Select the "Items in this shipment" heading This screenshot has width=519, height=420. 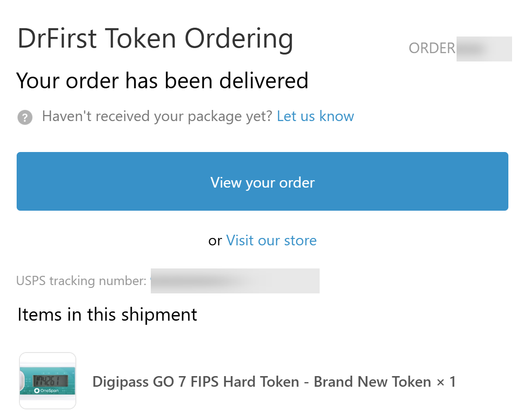pos(107,315)
